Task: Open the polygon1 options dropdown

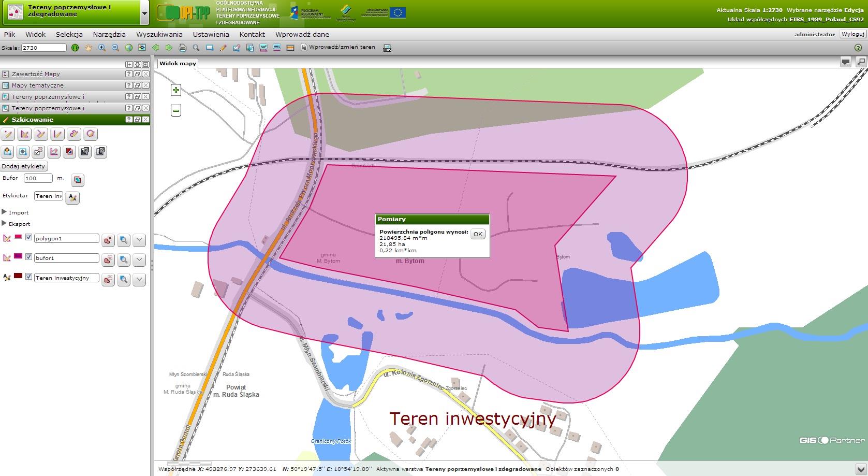Action: point(139,240)
